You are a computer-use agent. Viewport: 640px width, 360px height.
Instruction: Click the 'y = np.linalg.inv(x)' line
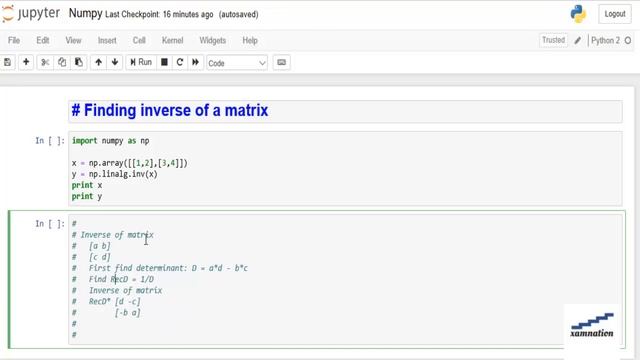coord(115,174)
